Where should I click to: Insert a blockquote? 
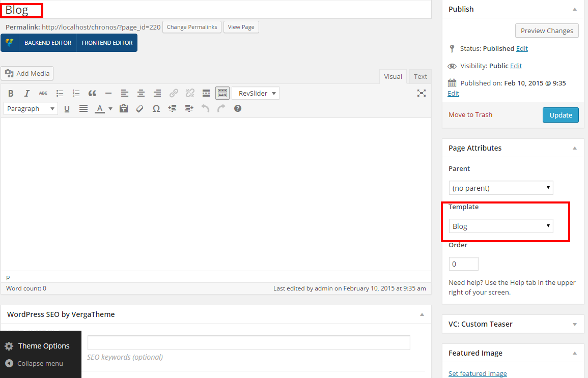pos(92,93)
